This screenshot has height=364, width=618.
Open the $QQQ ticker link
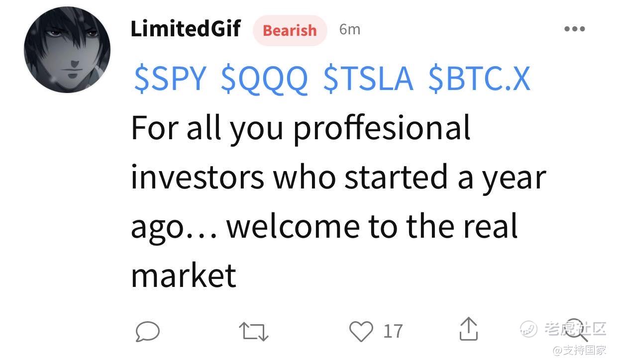pyautogui.click(x=264, y=79)
